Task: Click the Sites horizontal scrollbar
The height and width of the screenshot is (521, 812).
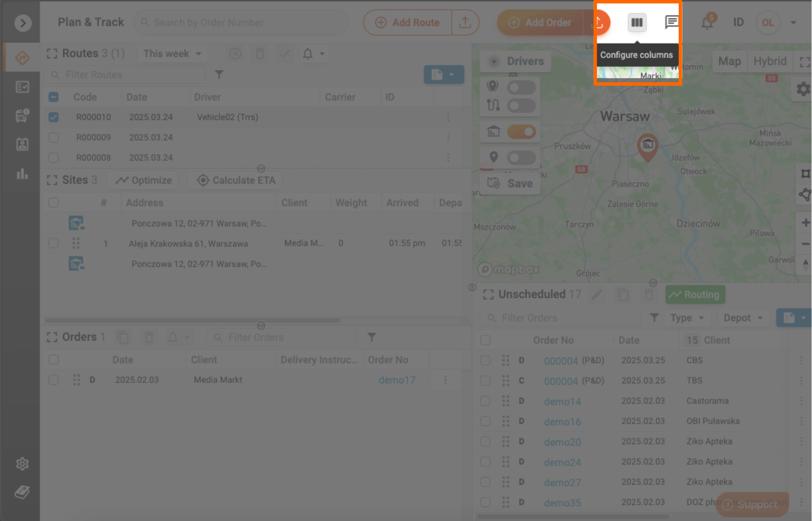Action: tap(193, 320)
